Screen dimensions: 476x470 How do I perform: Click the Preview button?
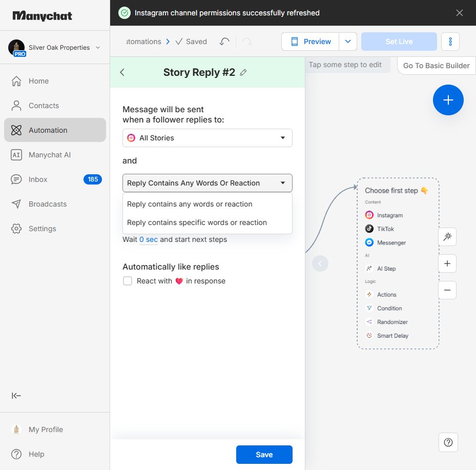tap(311, 42)
